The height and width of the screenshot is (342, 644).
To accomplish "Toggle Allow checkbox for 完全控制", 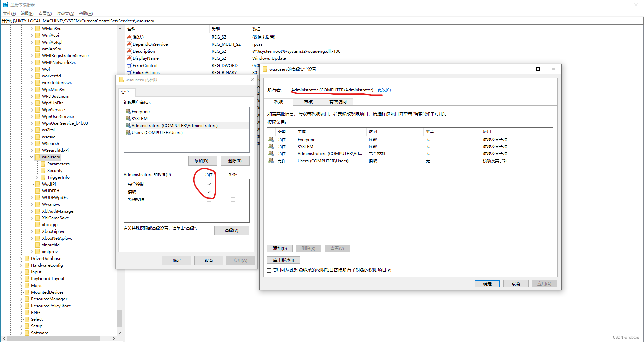I will tap(209, 184).
